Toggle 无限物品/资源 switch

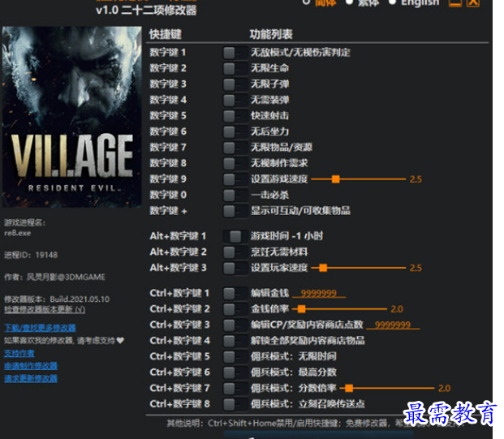point(235,148)
